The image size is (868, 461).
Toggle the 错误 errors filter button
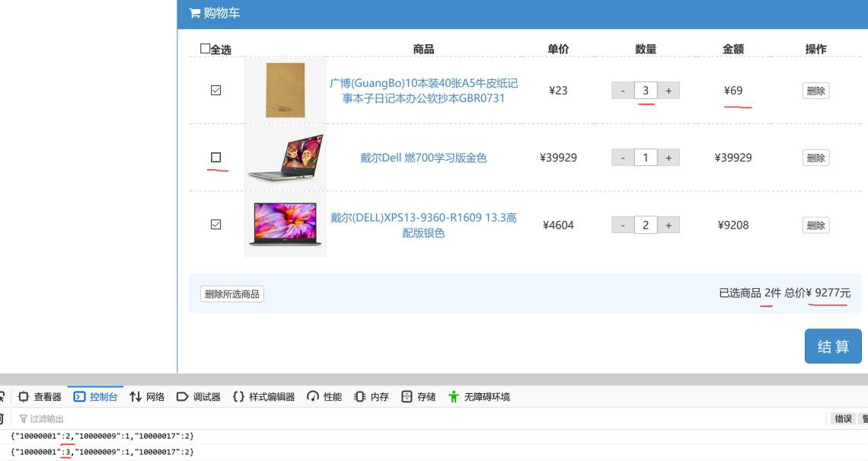tap(843, 419)
